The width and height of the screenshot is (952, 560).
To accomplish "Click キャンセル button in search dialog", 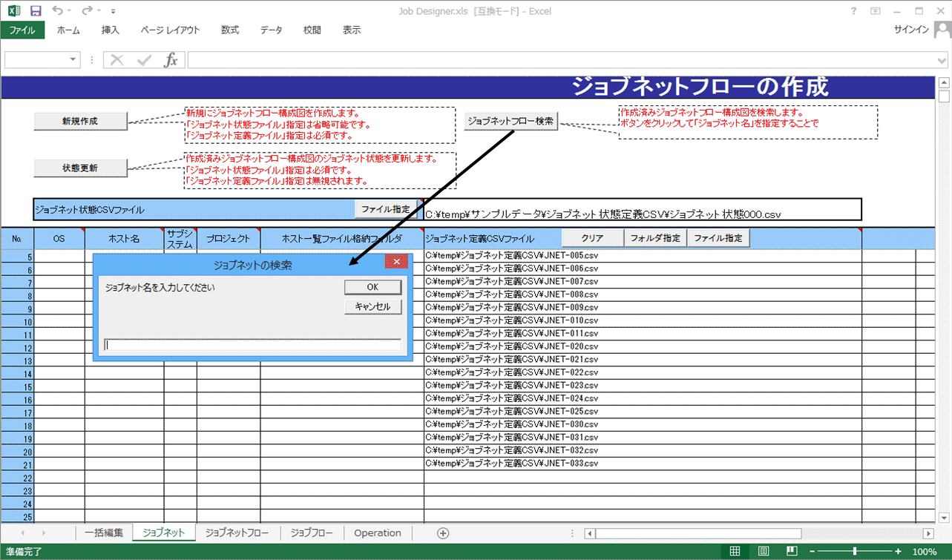I will pos(372,306).
